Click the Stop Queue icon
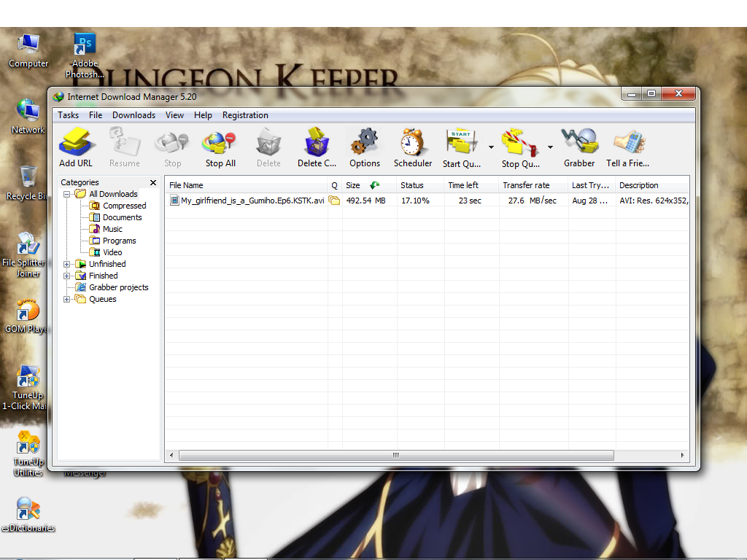Viewport: 747px width, 560px height. coord(519,142)
